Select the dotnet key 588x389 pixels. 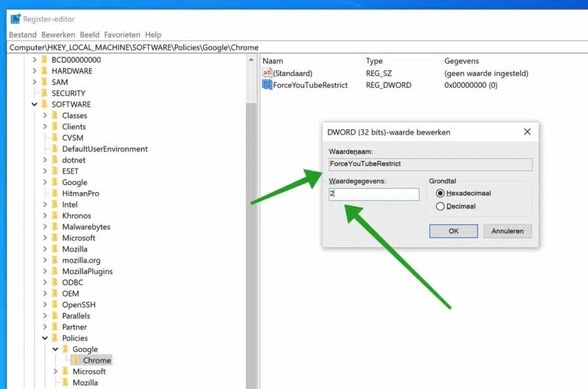coord(74,160)
